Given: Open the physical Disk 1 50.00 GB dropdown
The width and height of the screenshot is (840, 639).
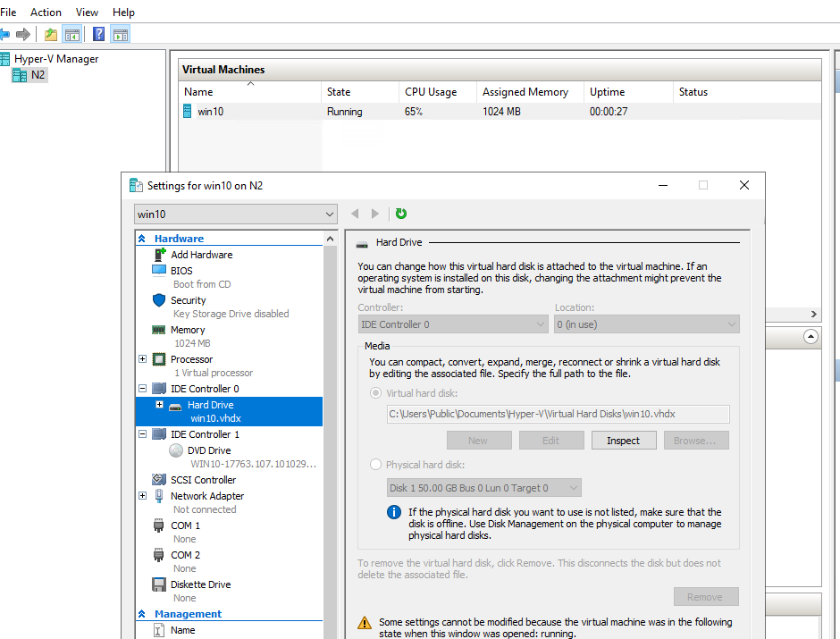Looking at the screenshot, I should click(x=483, y=488).
